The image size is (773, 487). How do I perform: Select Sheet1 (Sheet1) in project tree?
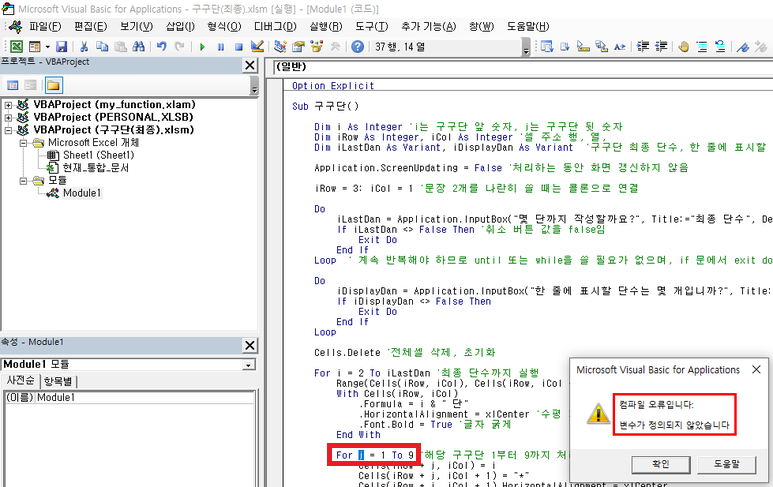pos(98,155)
